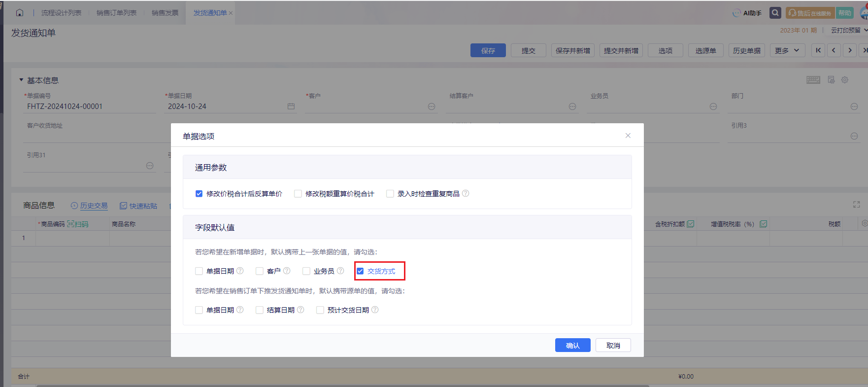Click the 提交 button
This screenshot has width=868, height=387.
click(529, 51)
